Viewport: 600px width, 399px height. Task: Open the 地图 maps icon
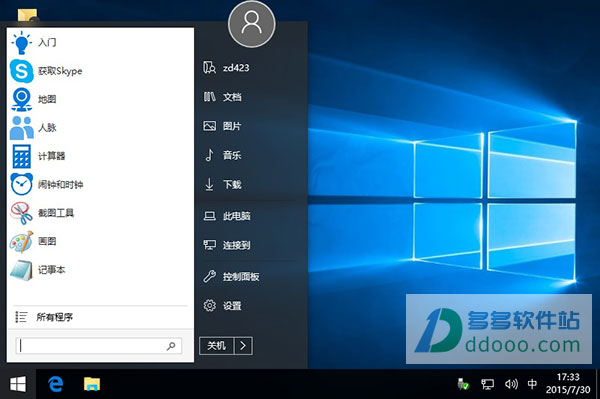22,99
